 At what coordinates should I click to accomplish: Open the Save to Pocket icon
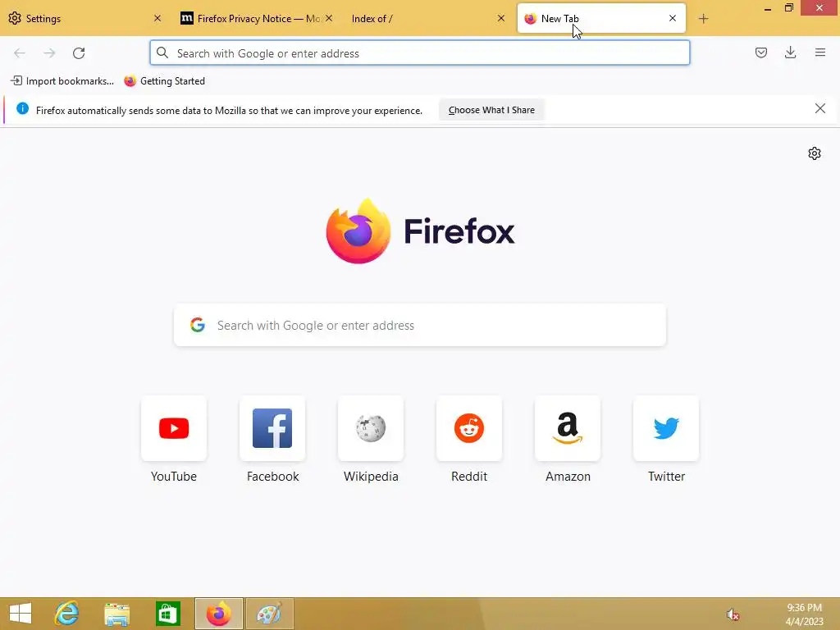[x=760, y=52]
